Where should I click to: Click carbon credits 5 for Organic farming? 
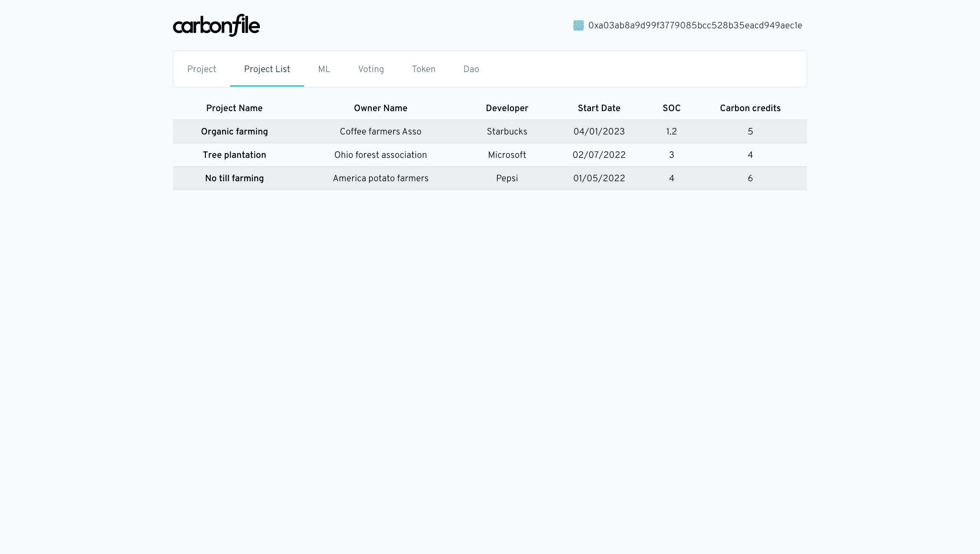click(750, 131)
